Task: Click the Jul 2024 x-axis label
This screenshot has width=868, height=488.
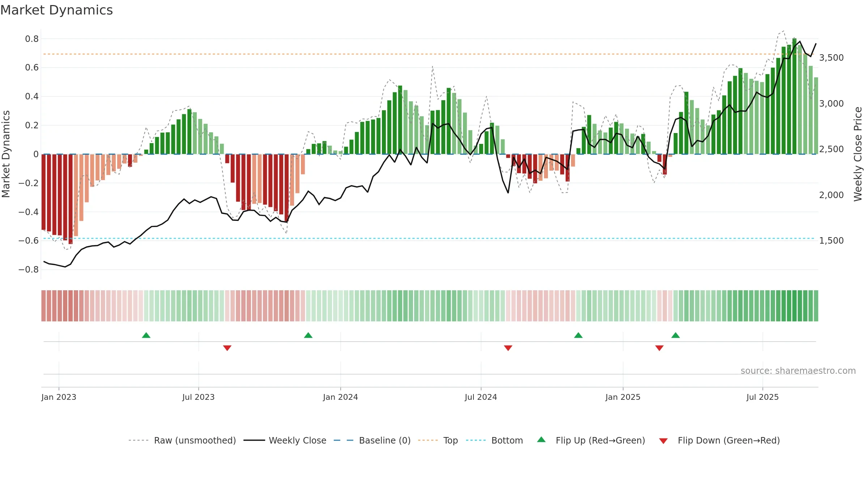Action: [481, 397]
